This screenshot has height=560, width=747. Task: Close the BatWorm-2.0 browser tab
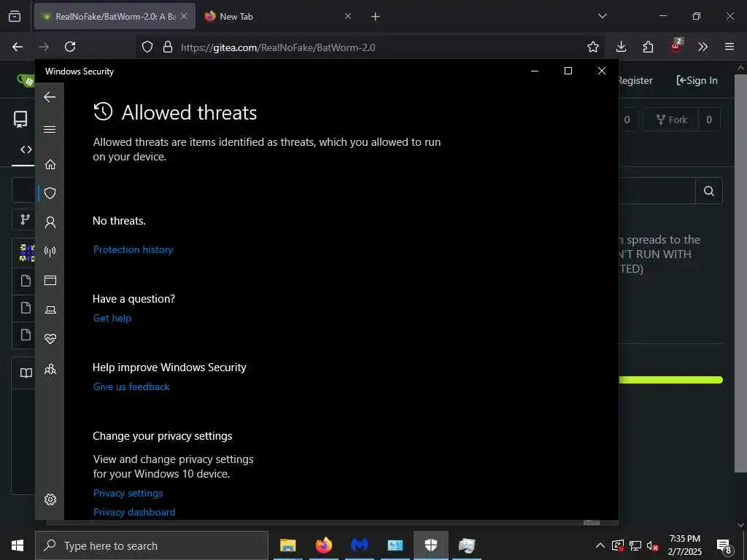(x=184, y=16)
